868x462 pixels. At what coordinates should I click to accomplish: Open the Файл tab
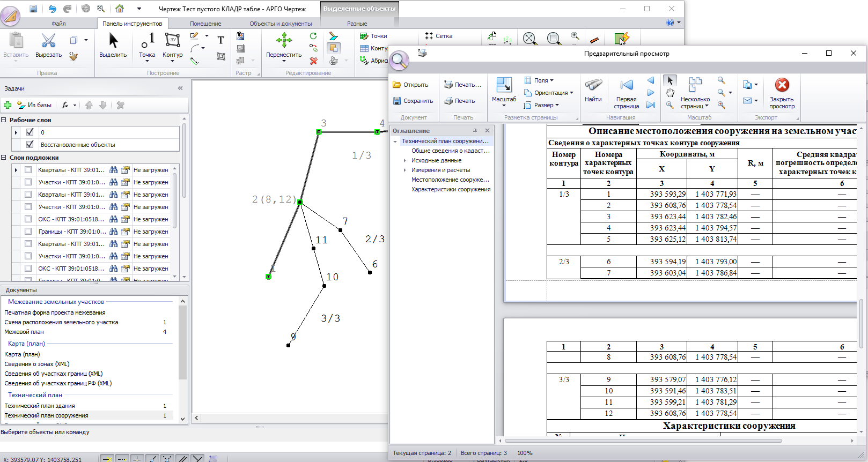58,24
